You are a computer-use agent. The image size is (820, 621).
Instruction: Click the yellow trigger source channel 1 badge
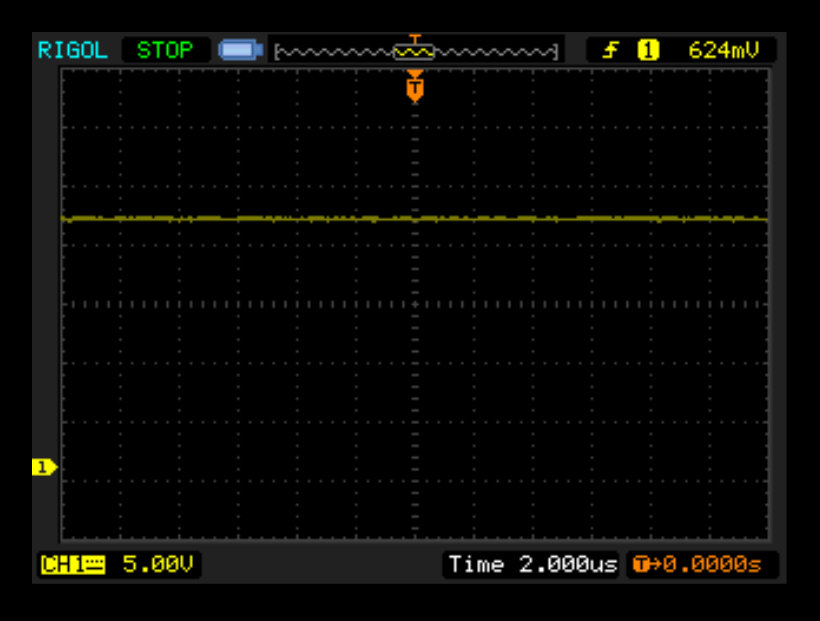pos(648,50)
